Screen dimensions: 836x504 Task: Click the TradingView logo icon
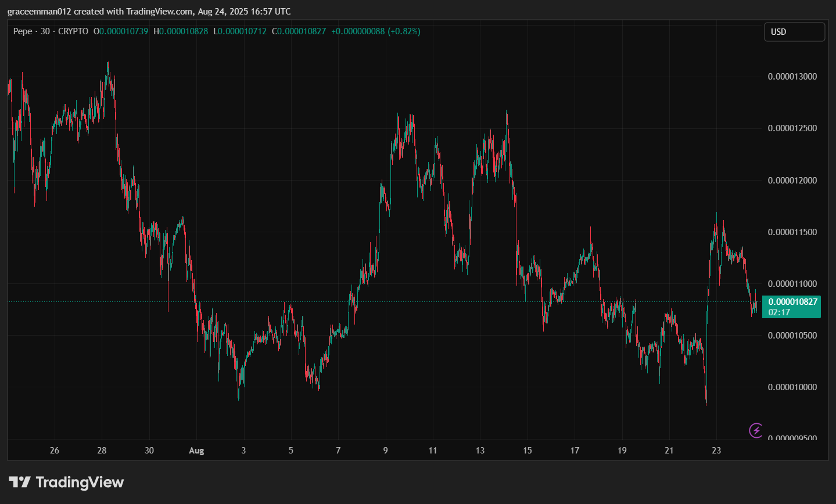[x=19, y=483]
